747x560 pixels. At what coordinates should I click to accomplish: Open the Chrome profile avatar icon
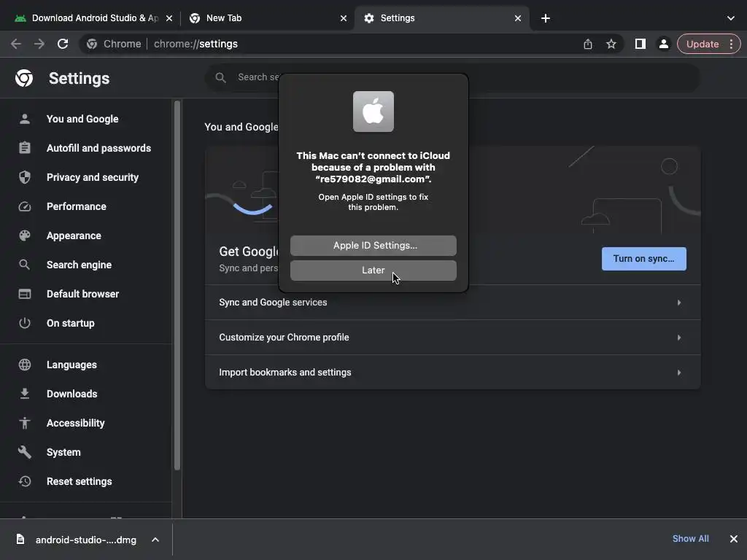(663, 44)
